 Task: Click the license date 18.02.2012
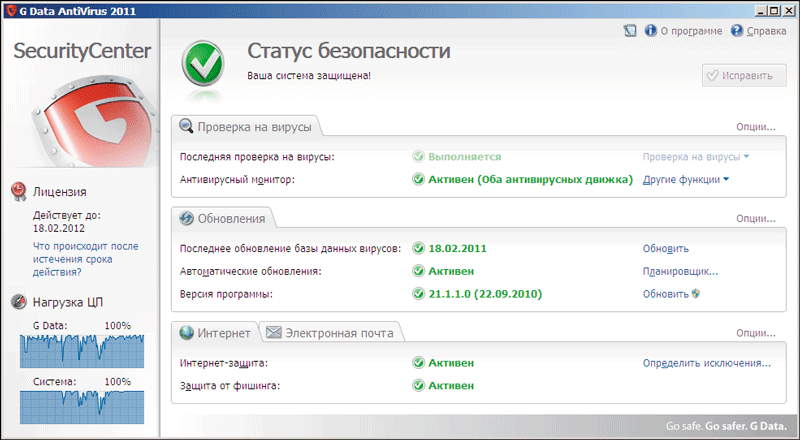click(59, 228)
